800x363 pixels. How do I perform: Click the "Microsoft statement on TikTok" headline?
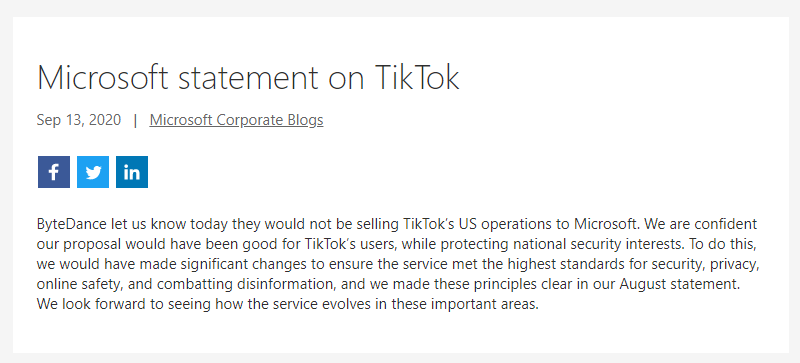pyautogui.click(x=248, y=78)
